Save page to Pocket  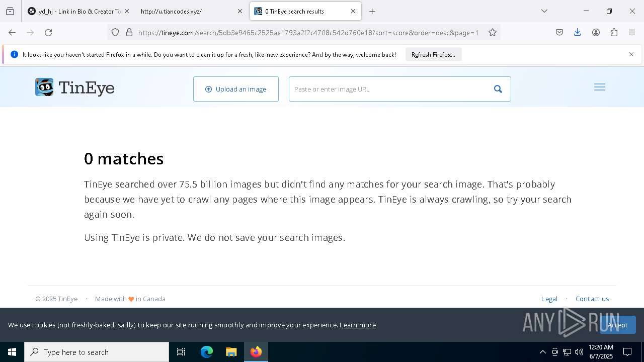click(x=559, y=33)
